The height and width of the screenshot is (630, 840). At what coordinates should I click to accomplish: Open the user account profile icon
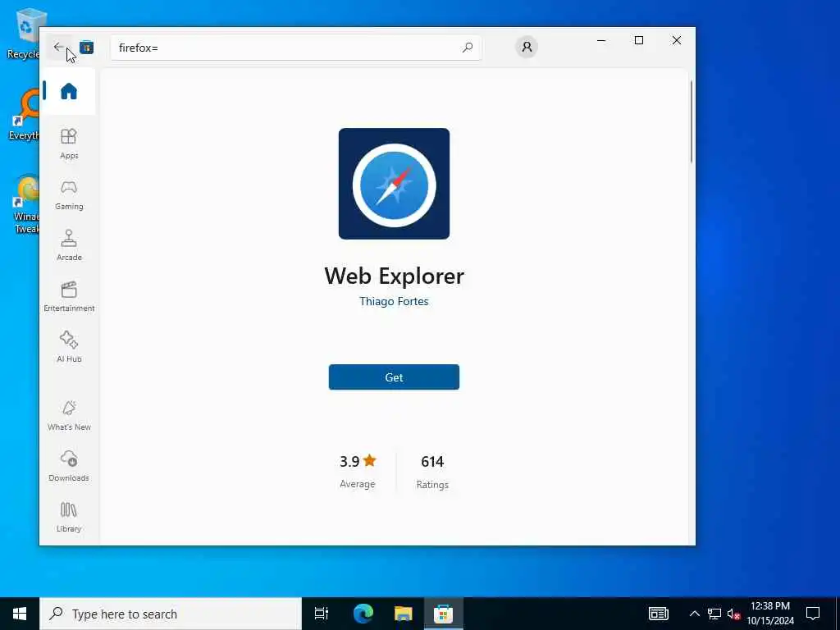[x=527, y=47]
